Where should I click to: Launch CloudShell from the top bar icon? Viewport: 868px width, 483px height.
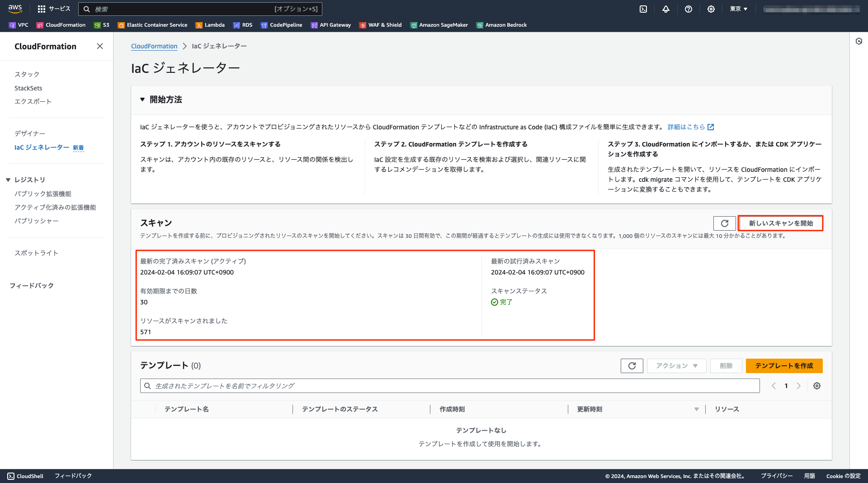click(x=643, y=9)
